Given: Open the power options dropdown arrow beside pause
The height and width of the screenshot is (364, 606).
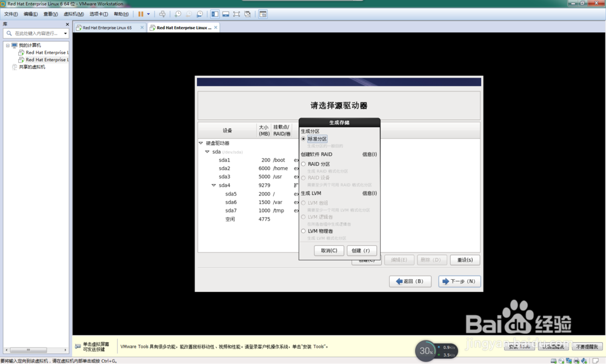Looking at the screenshot, I should 148,14.
